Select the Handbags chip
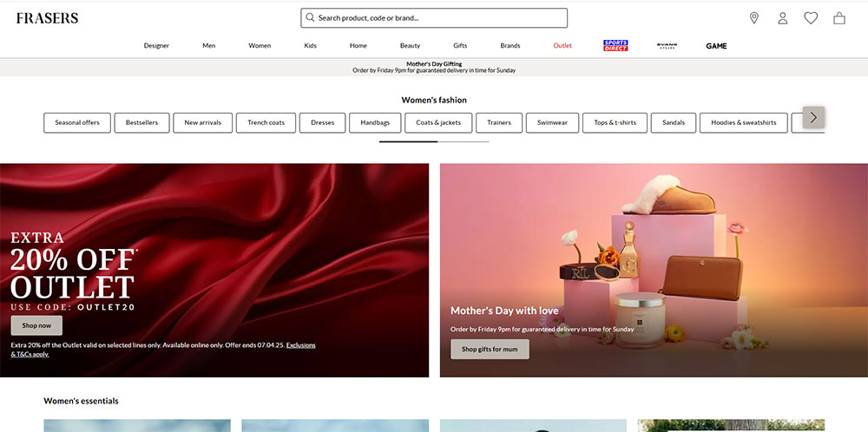 (375, 123)
